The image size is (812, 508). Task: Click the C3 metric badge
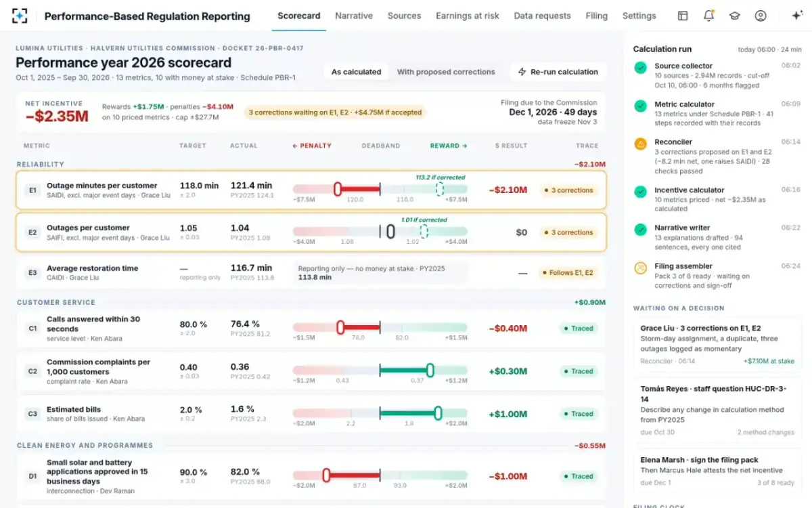tap(32, 414)
